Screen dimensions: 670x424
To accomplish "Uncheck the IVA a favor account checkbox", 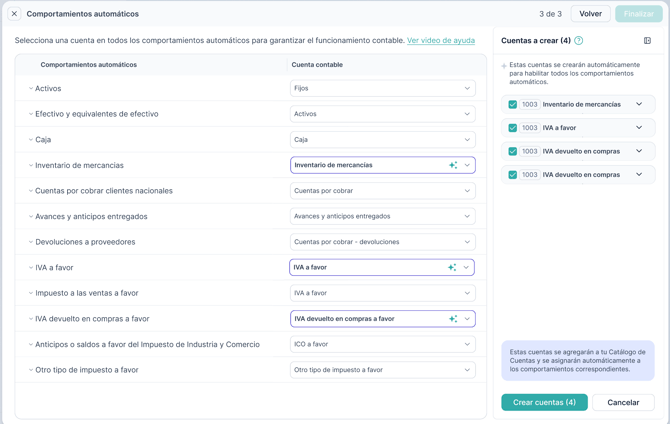I will click(513, 128).
